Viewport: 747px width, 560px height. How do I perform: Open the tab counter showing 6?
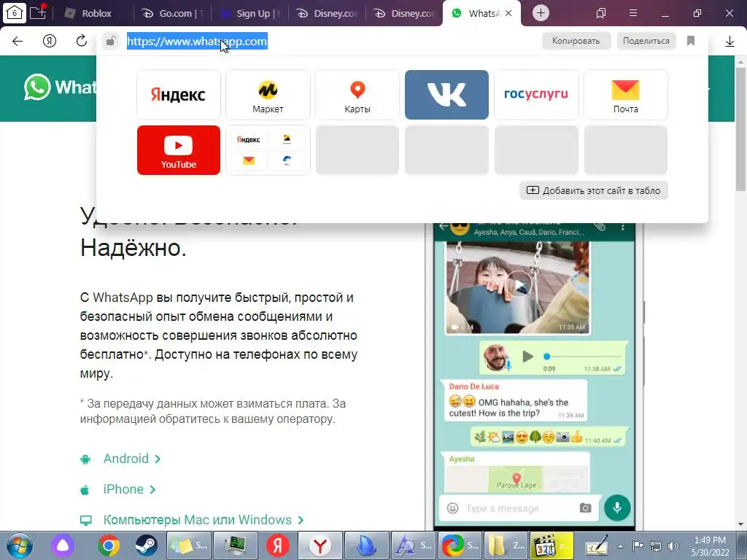pyautogui.click(x=15, y=13)
